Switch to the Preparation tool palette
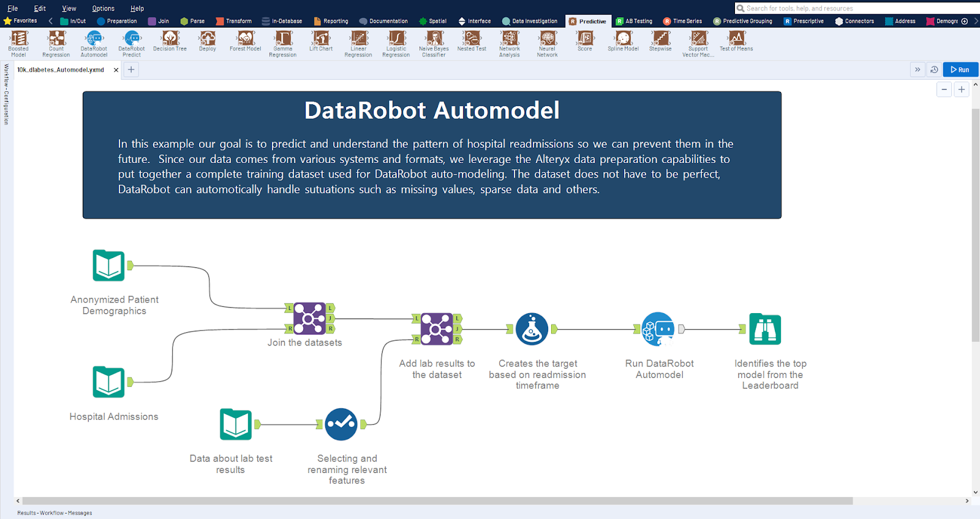Viewport: 980px width, 519px height. (117, 21)
